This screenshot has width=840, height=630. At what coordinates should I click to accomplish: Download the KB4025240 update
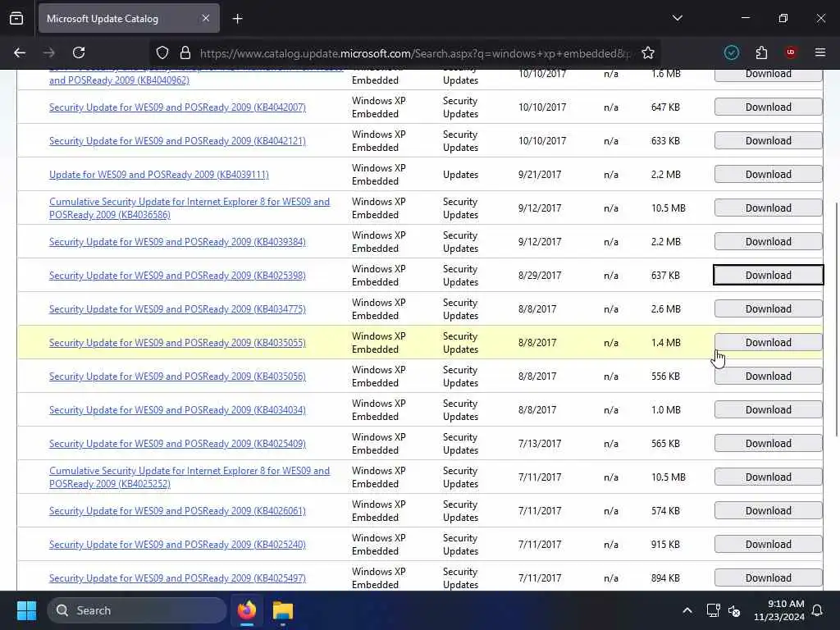tap(768, 545)
